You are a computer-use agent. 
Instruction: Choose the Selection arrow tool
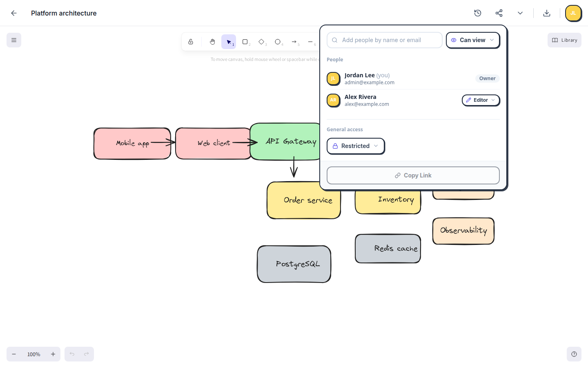(229, 42)
